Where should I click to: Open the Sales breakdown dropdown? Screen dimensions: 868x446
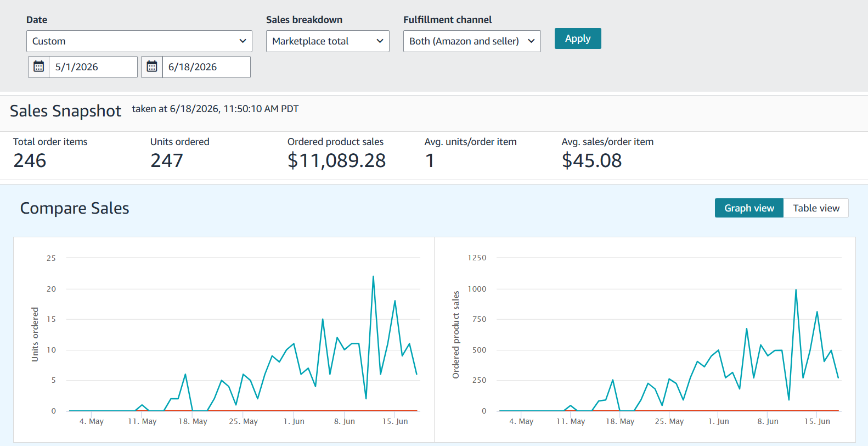(328, 41)
